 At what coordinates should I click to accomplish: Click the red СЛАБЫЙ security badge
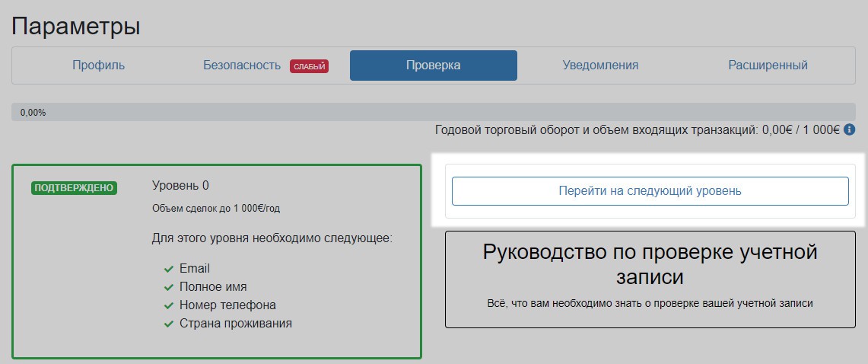pos(309,66)
